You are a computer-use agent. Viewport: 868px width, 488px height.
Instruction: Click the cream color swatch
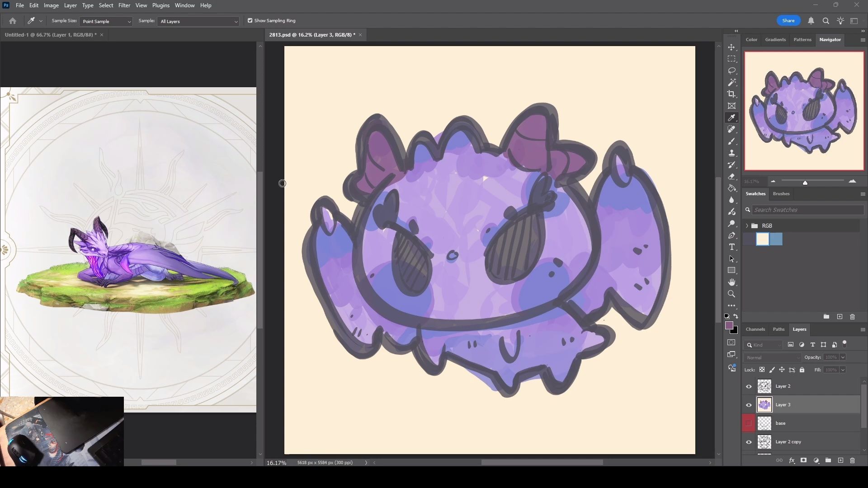tap(763, 239)
